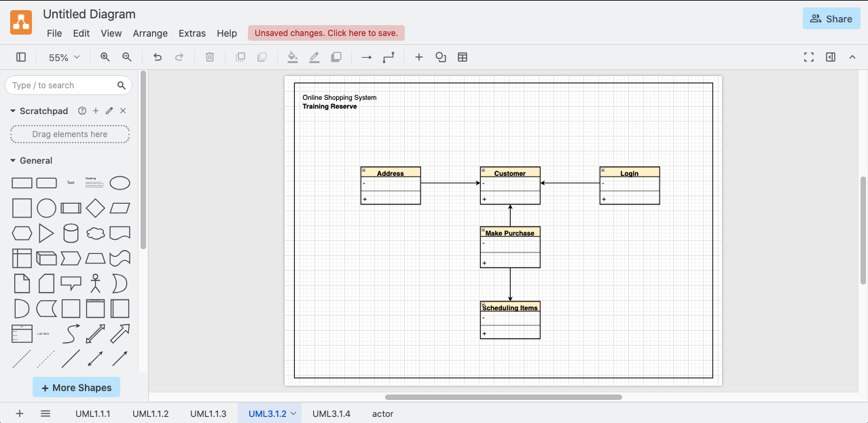Open the 55% zoom level dropdown
868x423 pixels.
click(x=65, y=58)
